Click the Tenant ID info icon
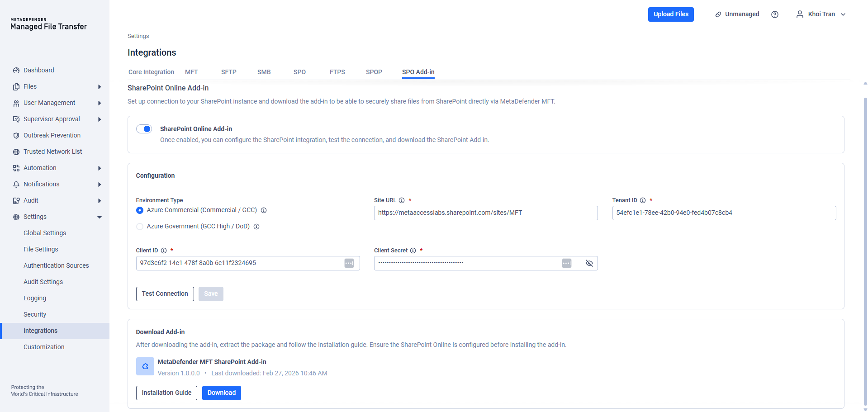Viewport: 868px width, 412px height. (x=643, y=200)
